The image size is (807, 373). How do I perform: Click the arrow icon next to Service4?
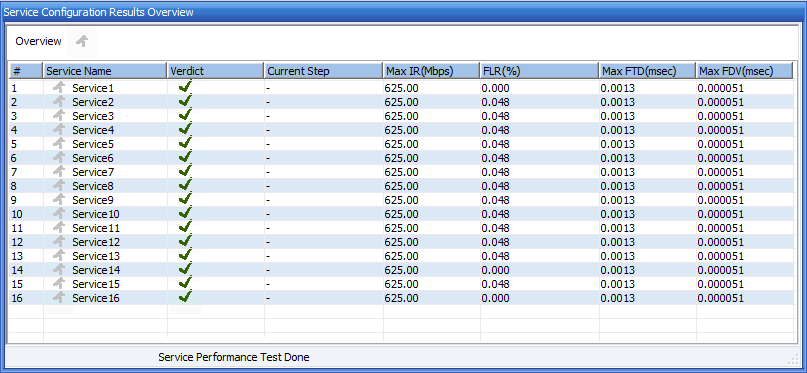coord(60,129)
